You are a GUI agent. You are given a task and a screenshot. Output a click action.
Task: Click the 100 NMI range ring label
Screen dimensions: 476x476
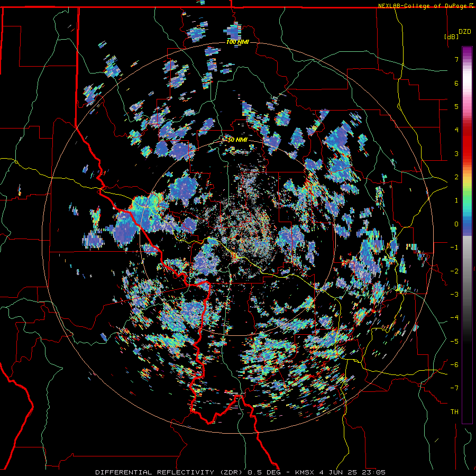click(x=237, y=42)
